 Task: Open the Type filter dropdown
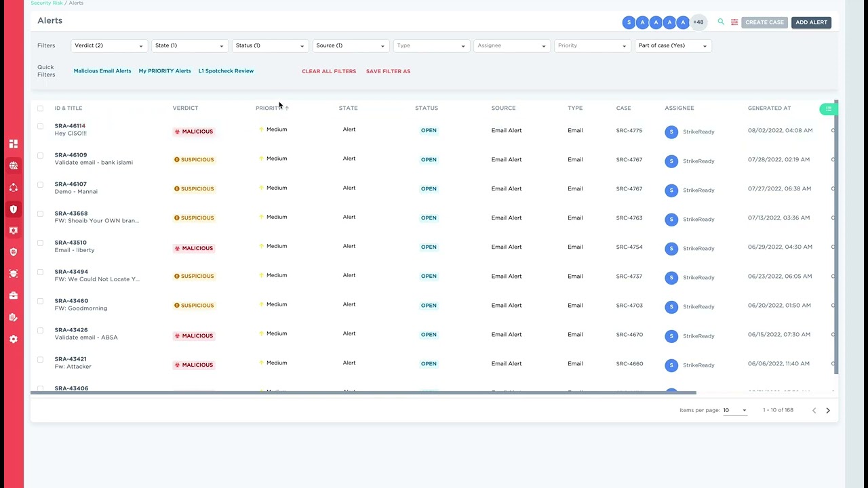431,45
